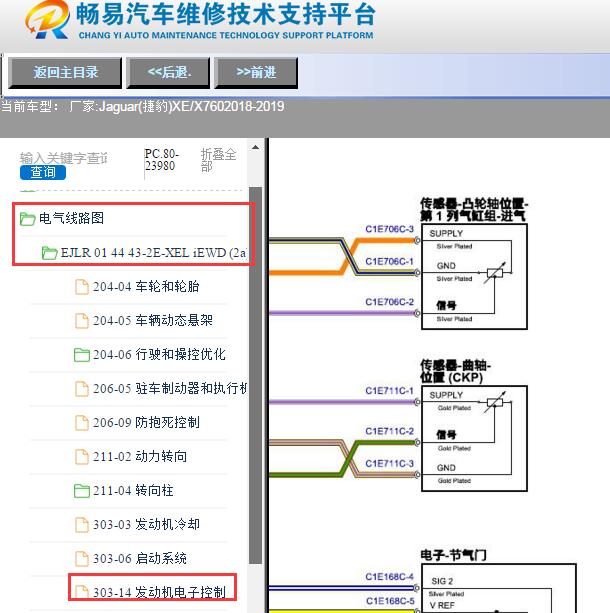Click 折叠全部 to collapse all

[x=219, y=160]
